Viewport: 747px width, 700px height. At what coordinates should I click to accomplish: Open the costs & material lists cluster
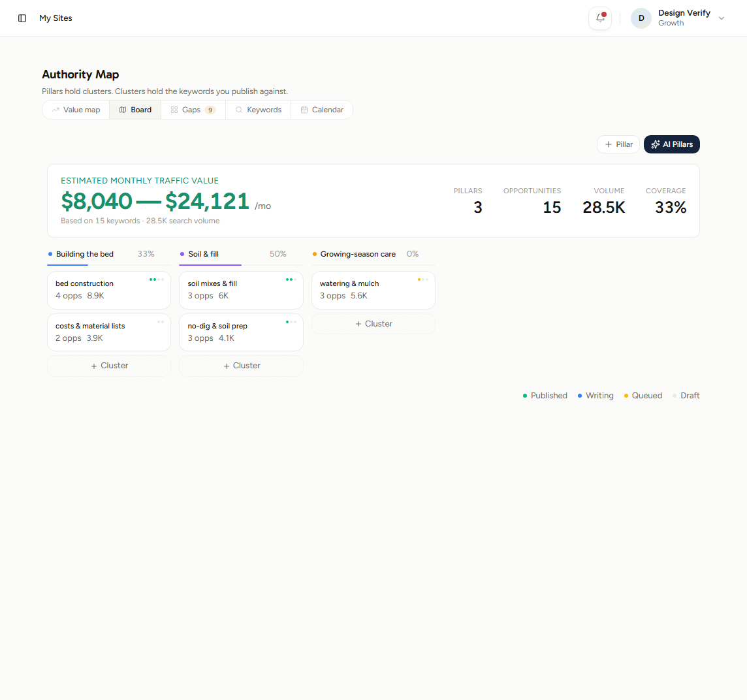(x=109, y=332)
